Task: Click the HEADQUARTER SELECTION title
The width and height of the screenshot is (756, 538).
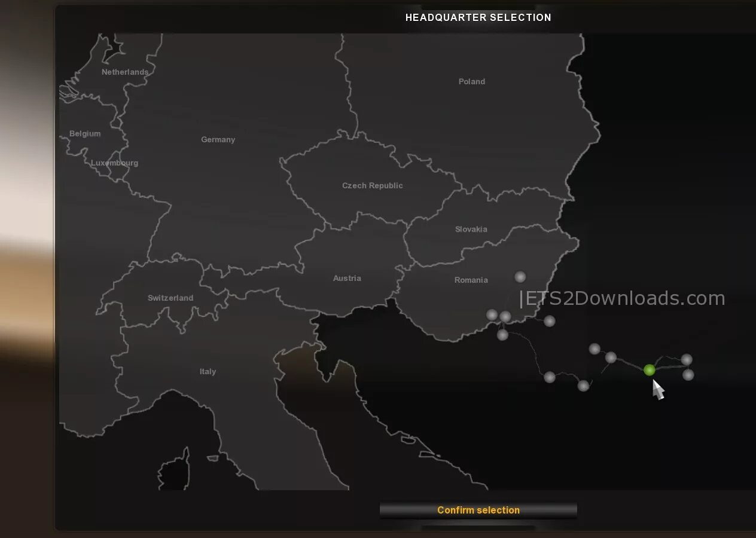Action: 478,17
